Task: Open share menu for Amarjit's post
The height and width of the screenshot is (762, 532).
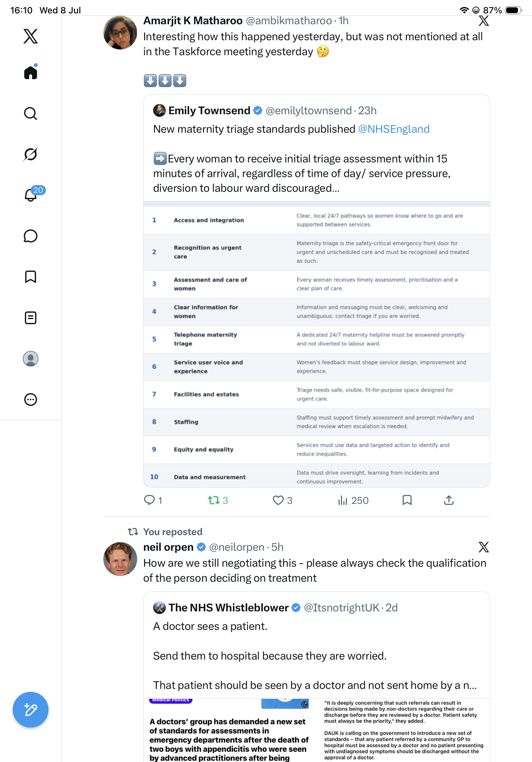Action: point(449,500)
